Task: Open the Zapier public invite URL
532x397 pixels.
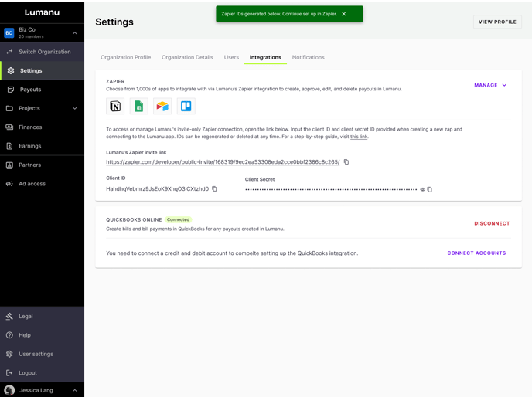Action: pos(223,162)
